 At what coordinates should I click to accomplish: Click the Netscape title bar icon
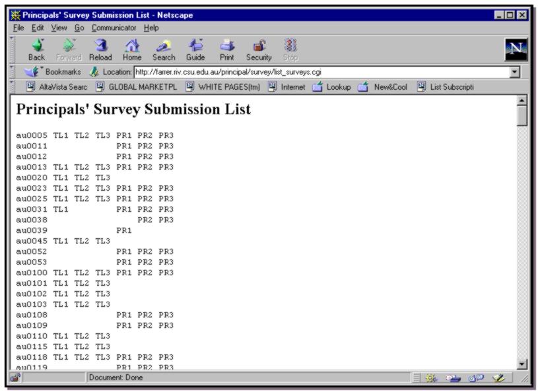point(15,15)
